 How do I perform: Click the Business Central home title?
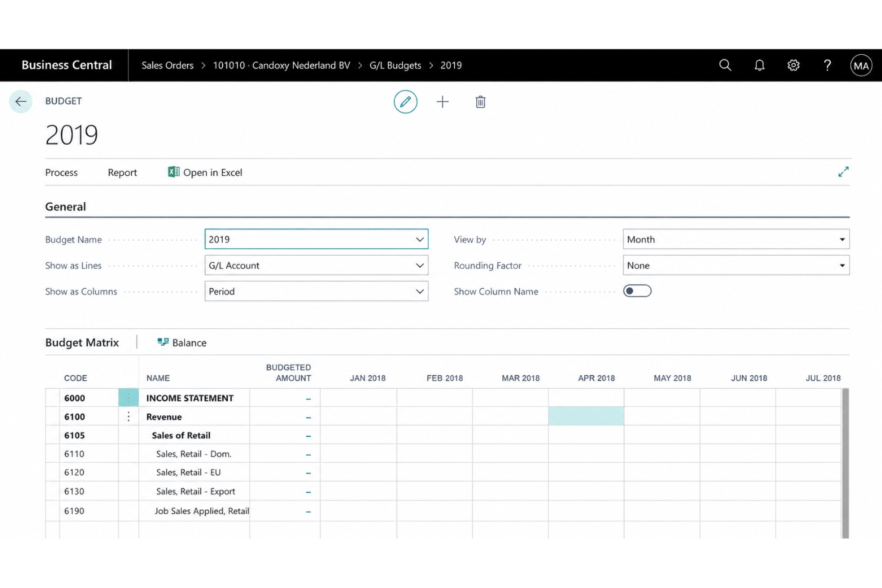pos(67,65)
